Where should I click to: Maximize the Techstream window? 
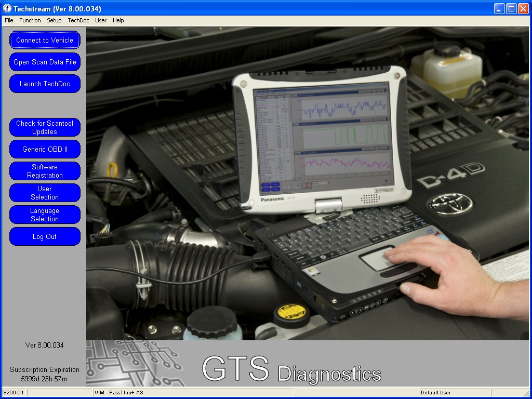pyautogui.click(x=511, y=8)
